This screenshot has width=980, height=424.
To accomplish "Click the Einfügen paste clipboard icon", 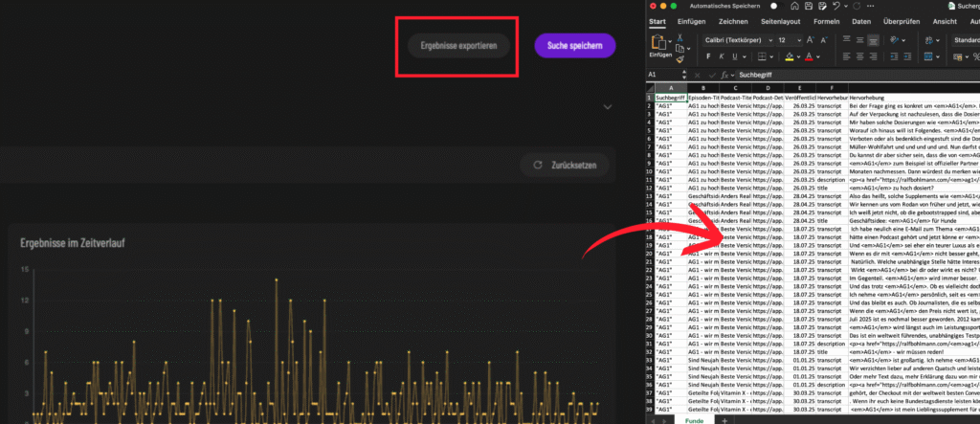I will tap(660, 43).
